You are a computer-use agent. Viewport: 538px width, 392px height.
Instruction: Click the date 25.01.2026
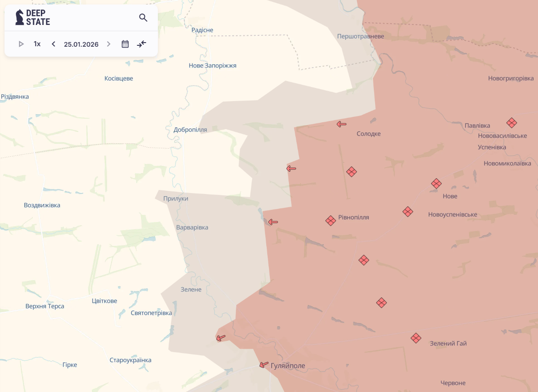pos(81,44)
